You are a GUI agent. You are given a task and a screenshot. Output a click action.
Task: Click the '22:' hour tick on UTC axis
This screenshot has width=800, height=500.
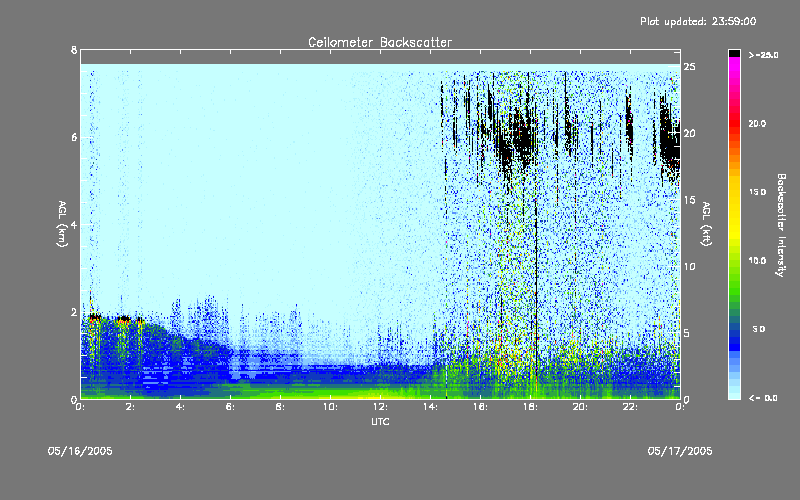tap(631, 407)
